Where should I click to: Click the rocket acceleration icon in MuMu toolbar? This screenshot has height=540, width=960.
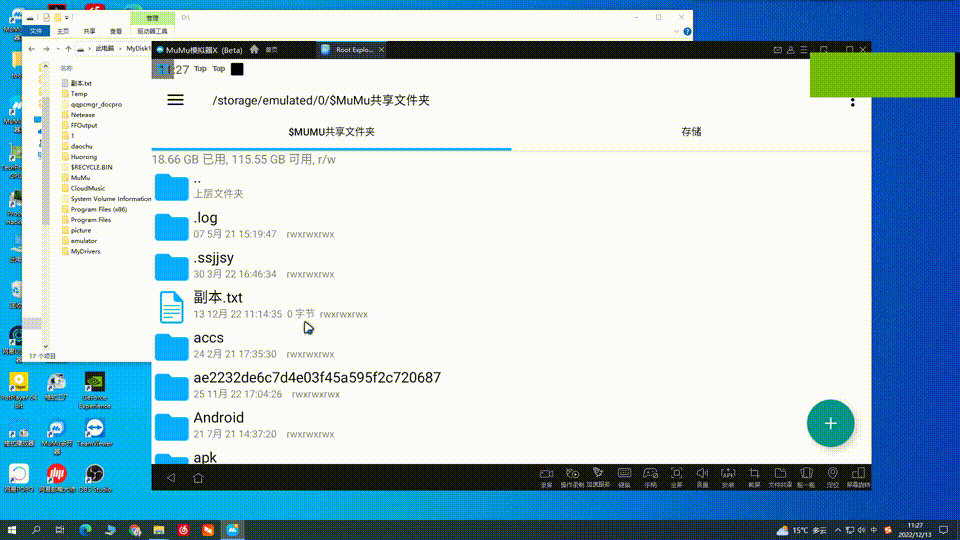[598, 477]
